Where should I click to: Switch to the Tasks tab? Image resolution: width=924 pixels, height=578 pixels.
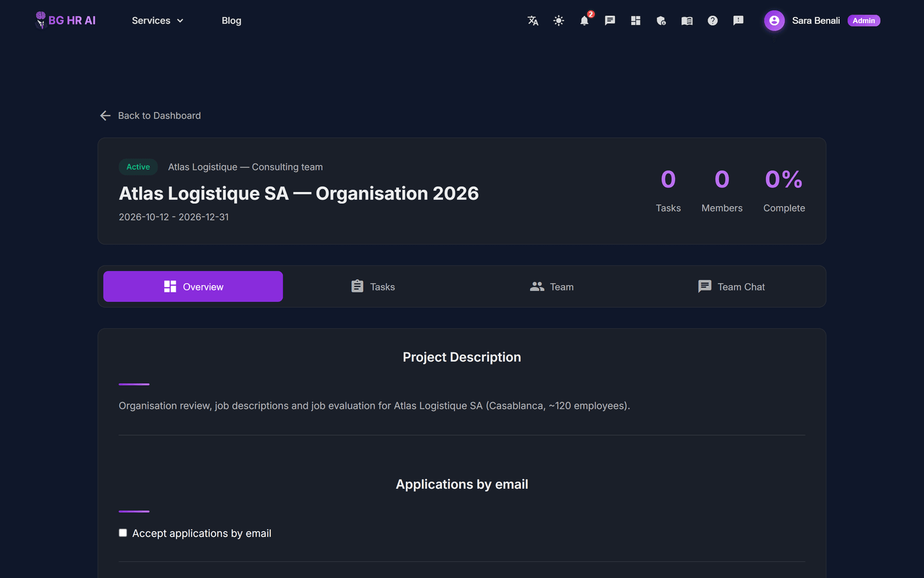tap(372, 287)
